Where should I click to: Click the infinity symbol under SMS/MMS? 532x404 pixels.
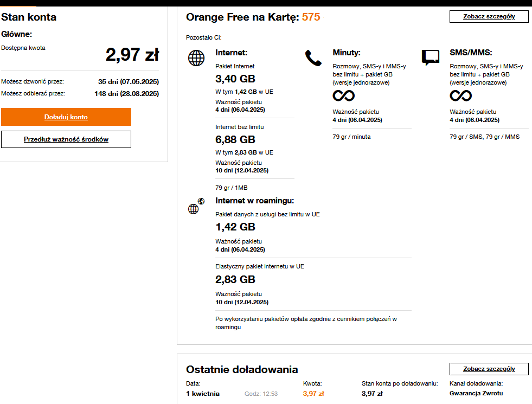click(x=460, y=95)
